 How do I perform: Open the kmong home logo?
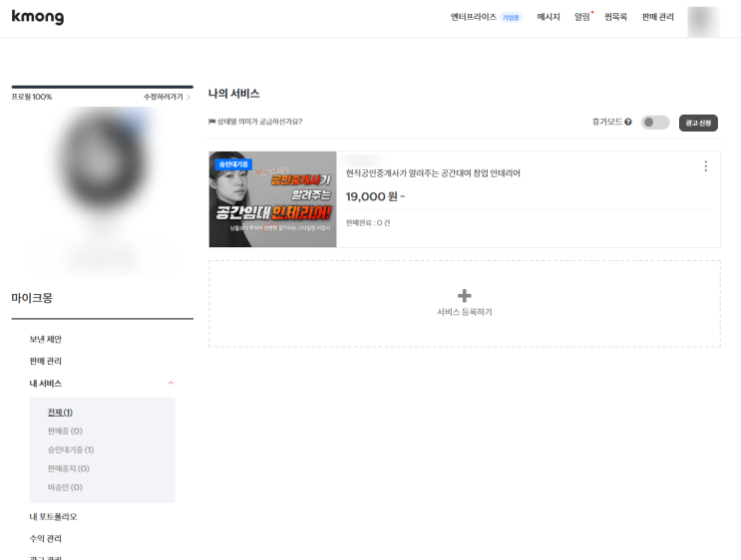(38, 17)
